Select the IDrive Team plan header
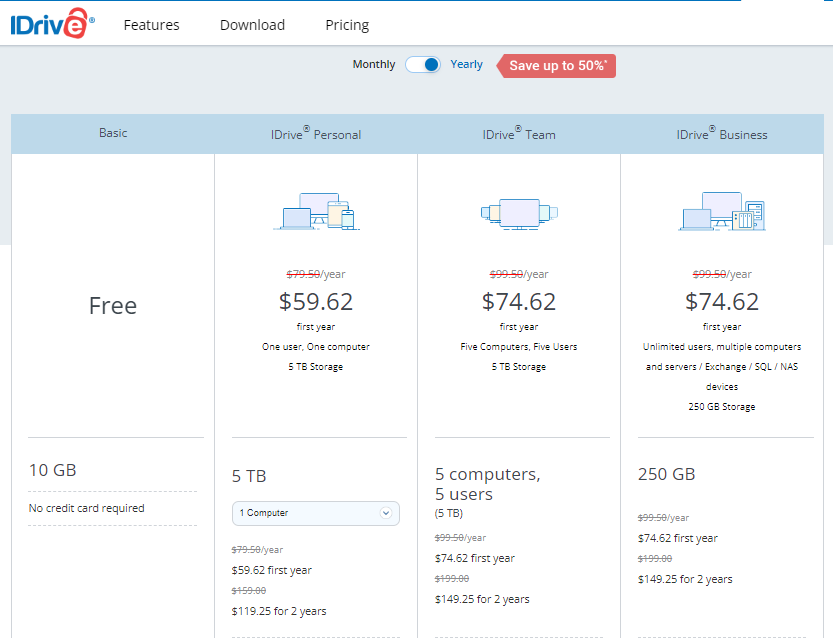Viewport: 833px width, 638px height. tap(519, 133)
